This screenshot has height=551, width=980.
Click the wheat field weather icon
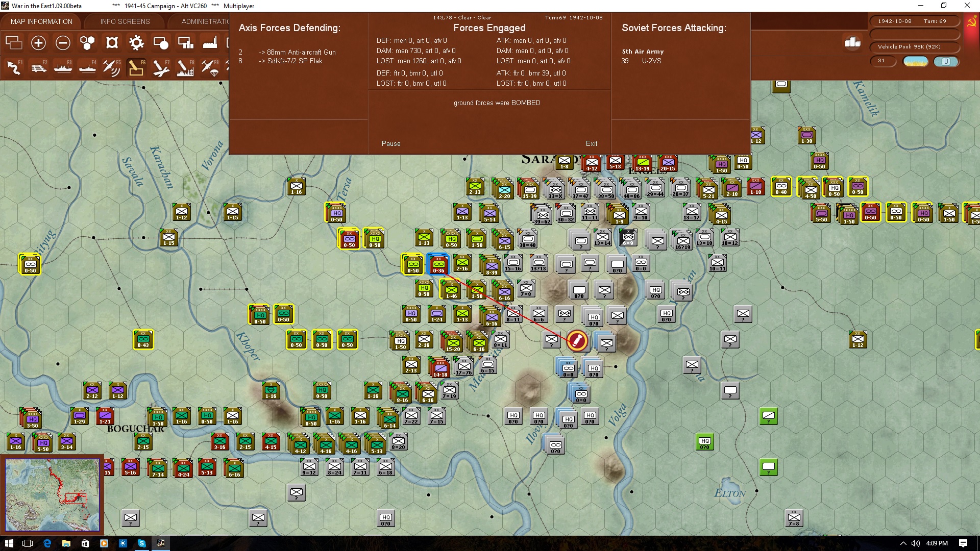[916, 62]
